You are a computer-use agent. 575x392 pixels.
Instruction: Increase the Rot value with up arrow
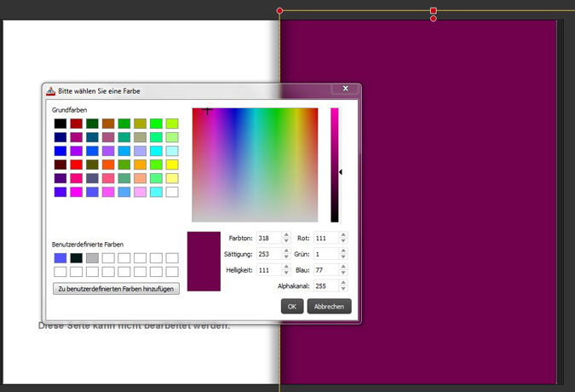[343, 235]
